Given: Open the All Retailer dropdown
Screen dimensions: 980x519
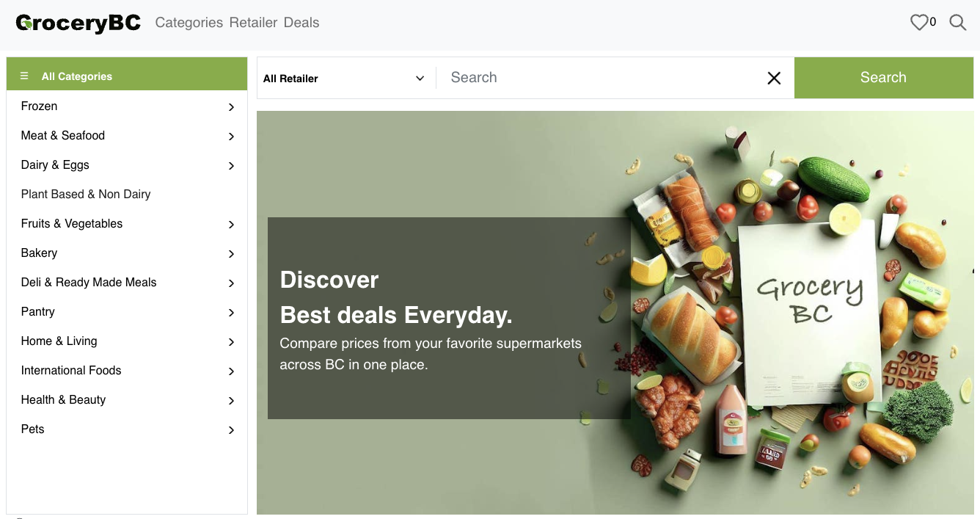Looking at the screenshot, I should tap(344, 79).
